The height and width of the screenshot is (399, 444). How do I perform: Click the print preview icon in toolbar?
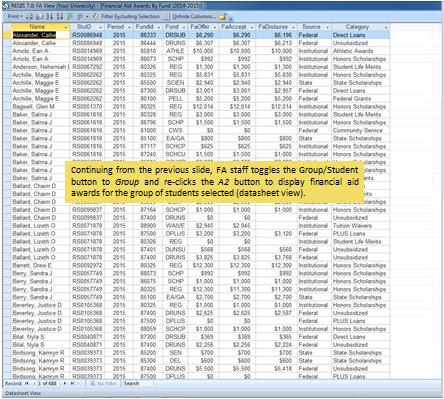click(x=39, y=16)
